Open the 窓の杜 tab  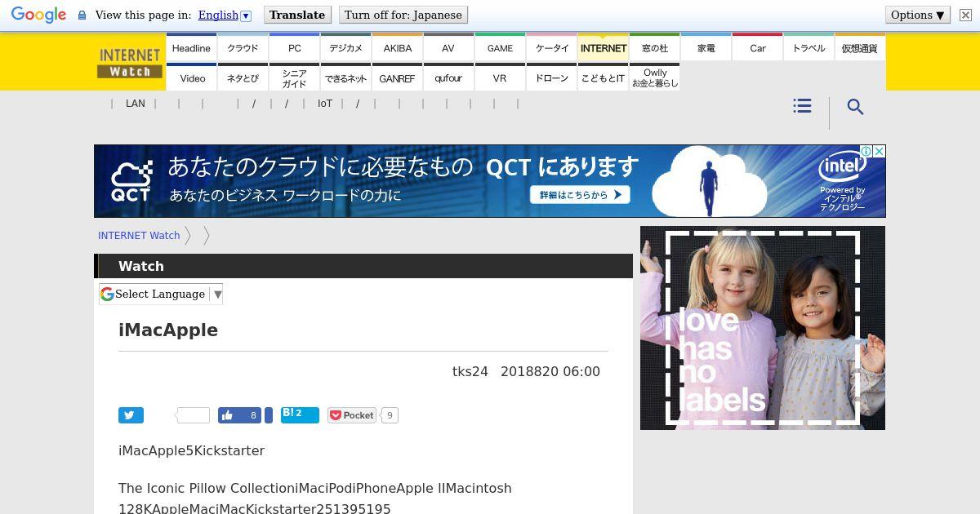654,47
